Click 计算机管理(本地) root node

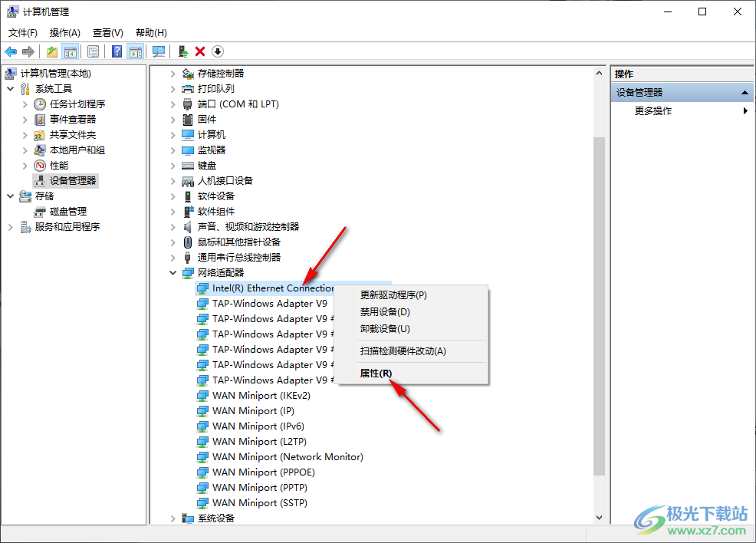pyautogui.click(x=55, y=74)
